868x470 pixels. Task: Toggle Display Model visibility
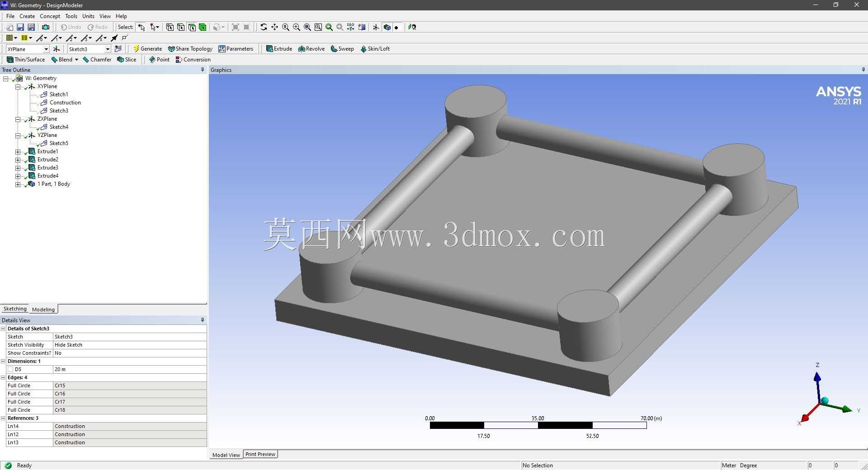[x=387, y=27]
